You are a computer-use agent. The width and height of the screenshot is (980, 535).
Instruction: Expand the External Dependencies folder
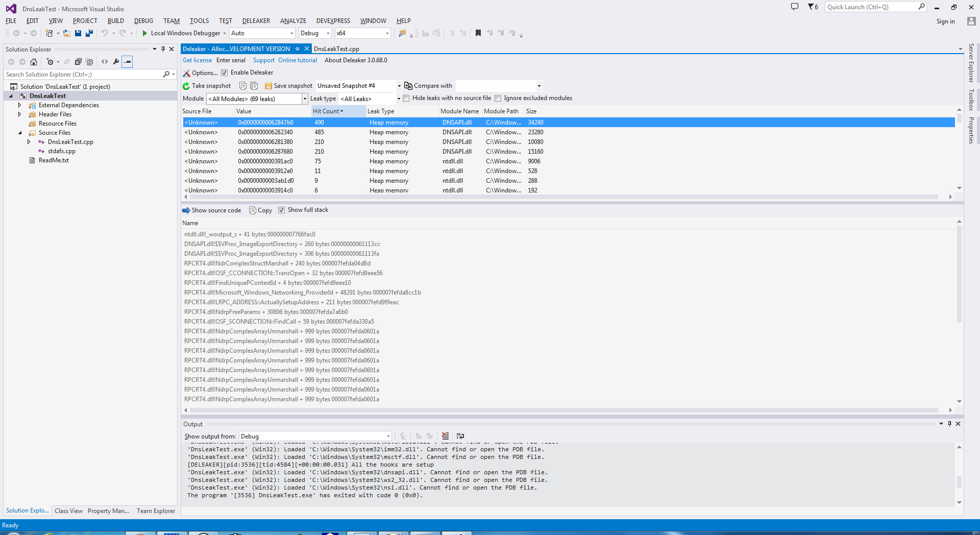[x=20, y=105]
